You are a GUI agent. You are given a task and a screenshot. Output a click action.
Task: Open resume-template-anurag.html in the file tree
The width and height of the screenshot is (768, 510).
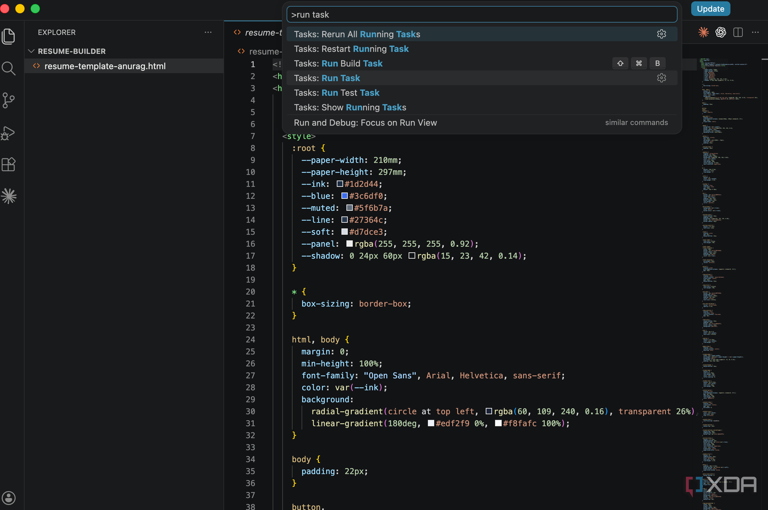point(104,66)
